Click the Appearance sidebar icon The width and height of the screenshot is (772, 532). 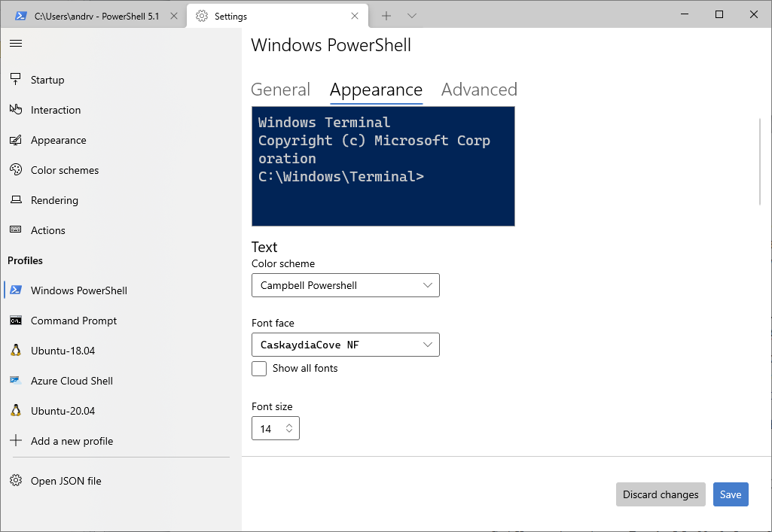click(x=16, y=140)
